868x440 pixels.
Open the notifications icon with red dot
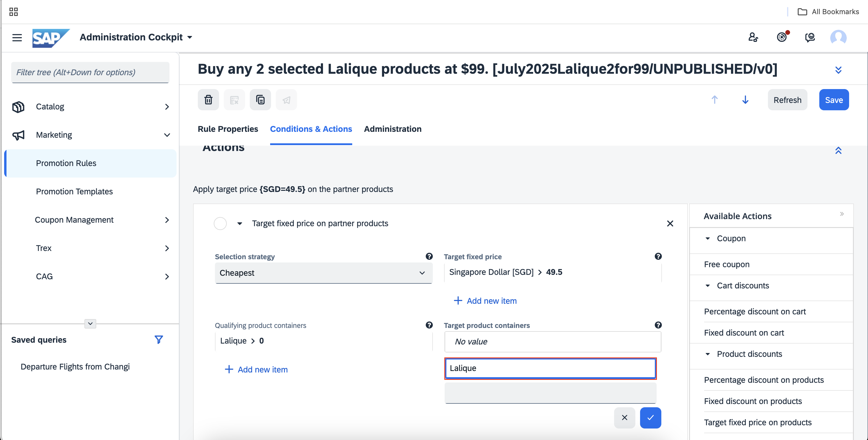click(782, 37)
